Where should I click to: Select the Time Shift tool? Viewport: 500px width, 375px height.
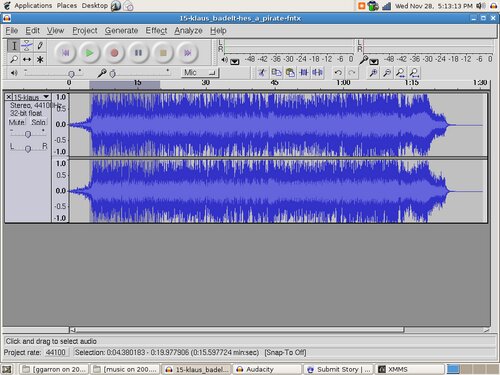(27, 59)
